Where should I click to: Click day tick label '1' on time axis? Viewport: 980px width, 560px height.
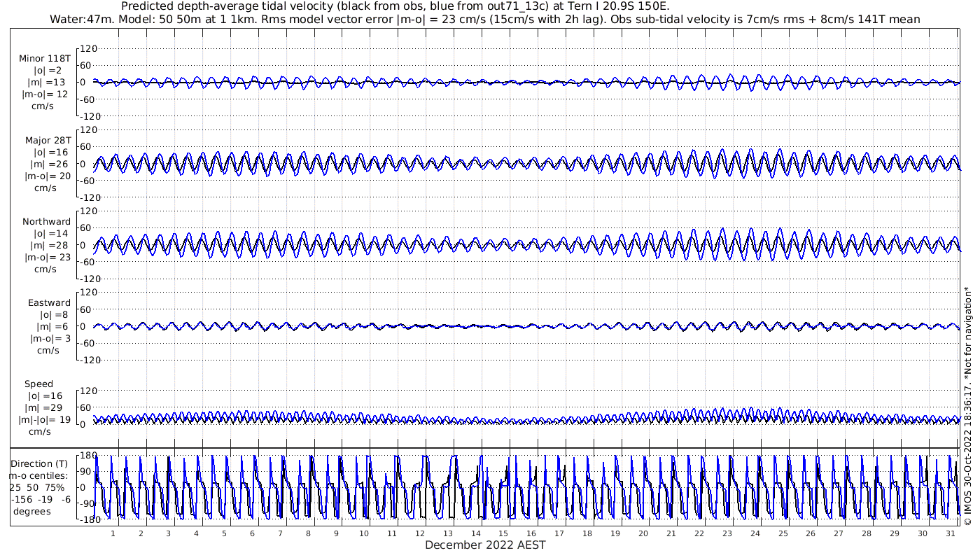pyautogui.click(x=113, y=533)
